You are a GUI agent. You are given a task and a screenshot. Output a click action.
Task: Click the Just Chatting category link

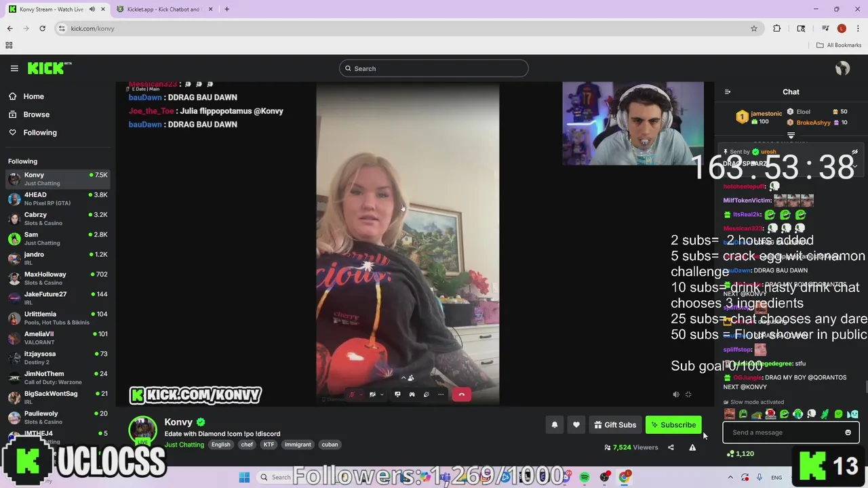184,445
